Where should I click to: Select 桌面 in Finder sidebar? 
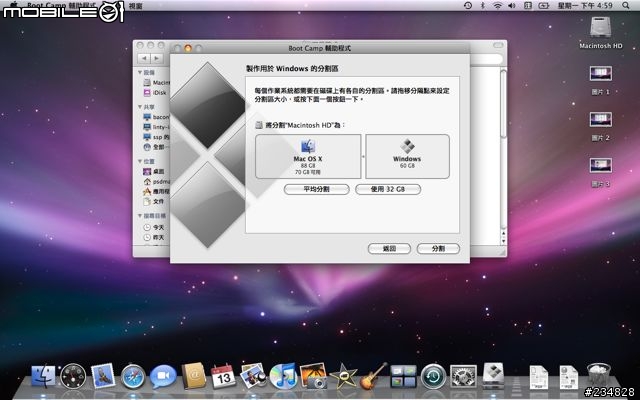coord(154,171)
